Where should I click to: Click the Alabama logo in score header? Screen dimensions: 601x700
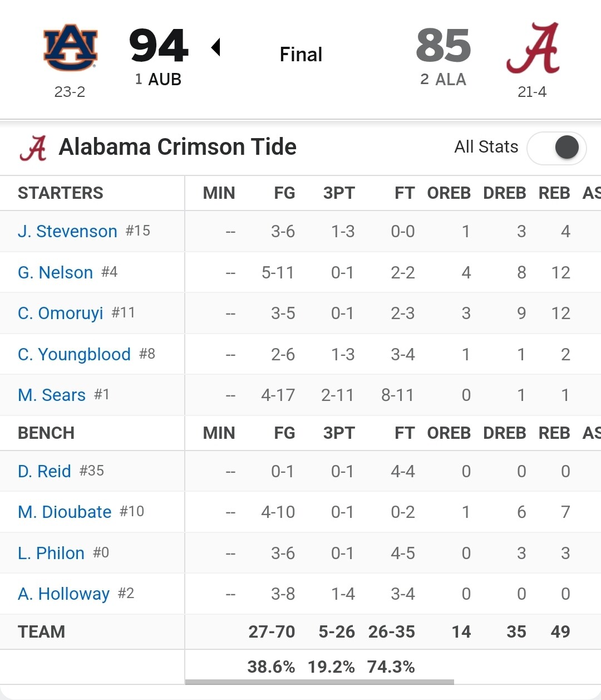(x=533, y=48)
